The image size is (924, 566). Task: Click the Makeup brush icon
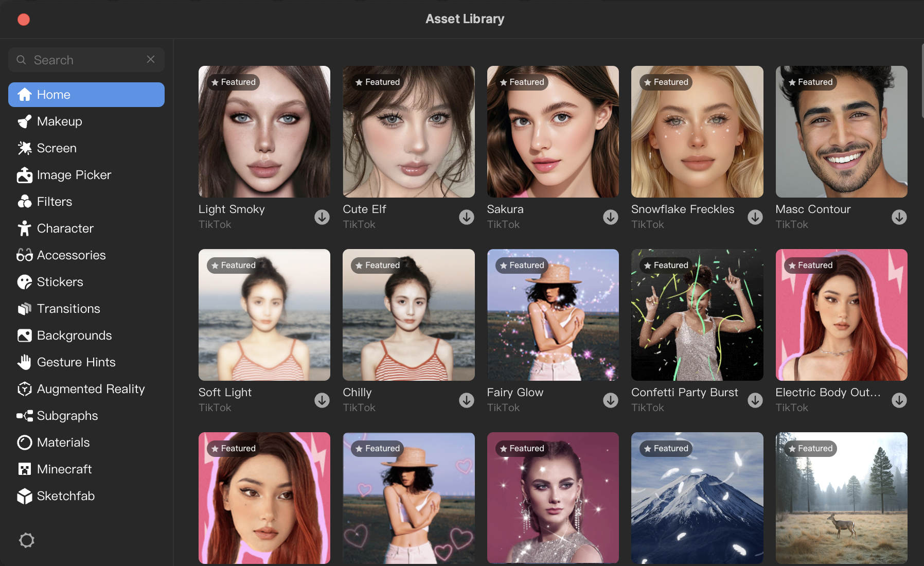(24, 121)
